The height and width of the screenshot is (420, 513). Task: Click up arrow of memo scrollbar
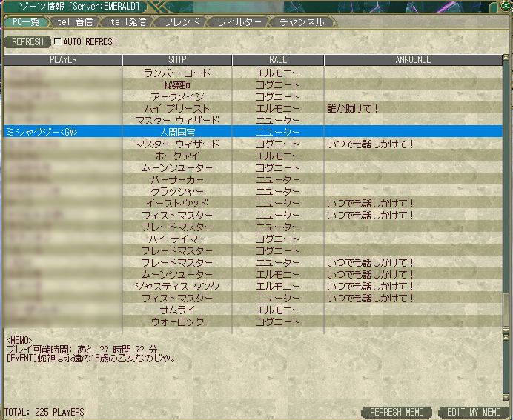(506, 337)
